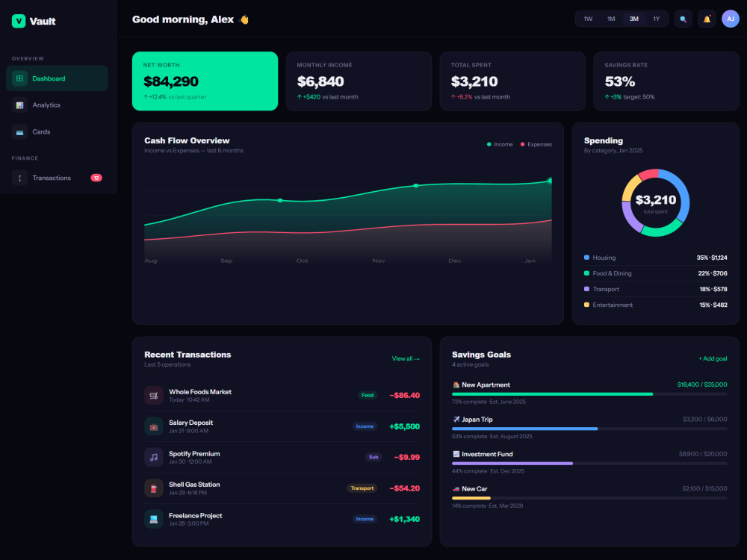
Task: Click the Add goal link
Action: pos(713,358)
